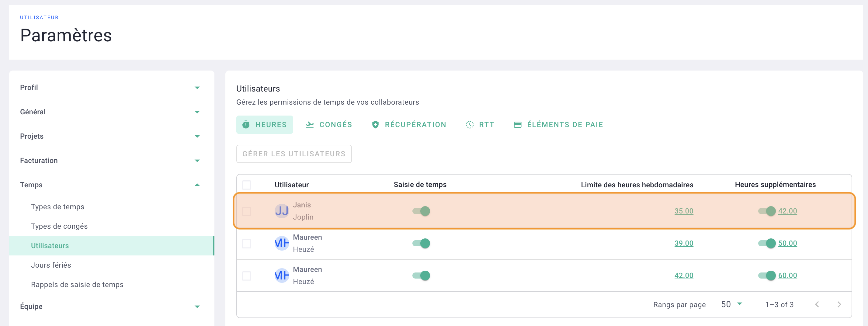This screenshot has width=868, height=326.
Task: Check the Janis Joplin row checkbox
Action: coord(247,211)
